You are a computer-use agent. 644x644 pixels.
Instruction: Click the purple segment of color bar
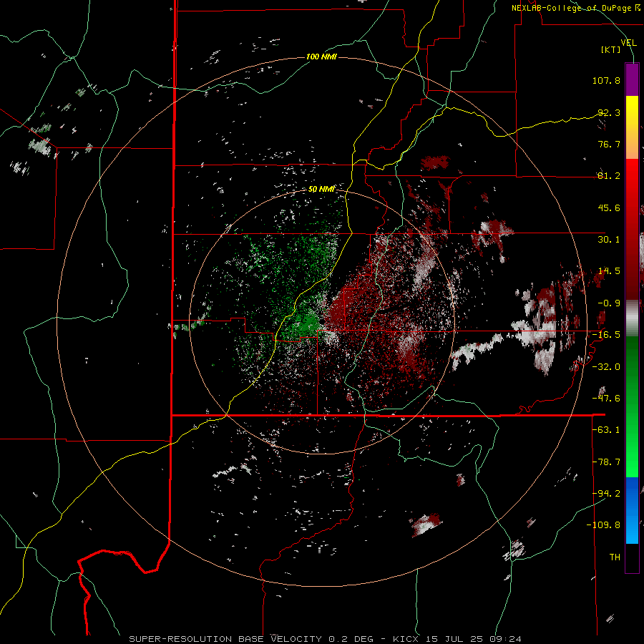coord(632,79)
